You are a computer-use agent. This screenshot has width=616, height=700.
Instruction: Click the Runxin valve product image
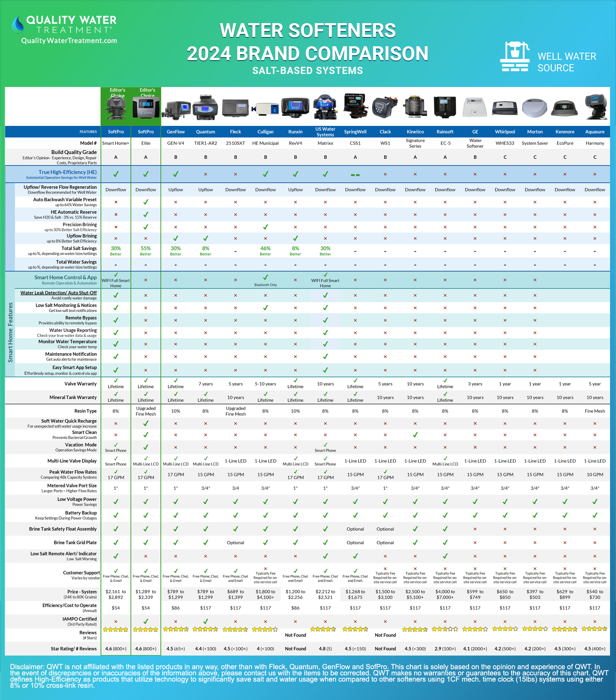(295, 108)
